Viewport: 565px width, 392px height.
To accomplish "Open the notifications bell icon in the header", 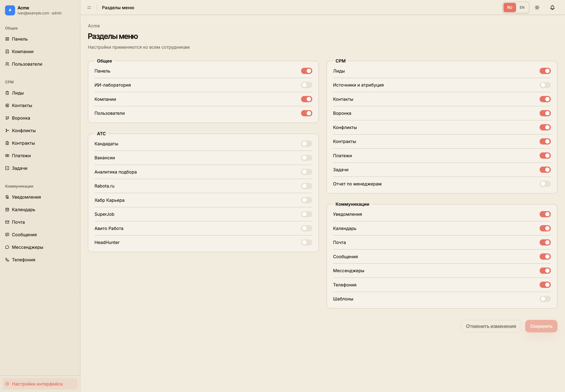I will click(552, 8).
